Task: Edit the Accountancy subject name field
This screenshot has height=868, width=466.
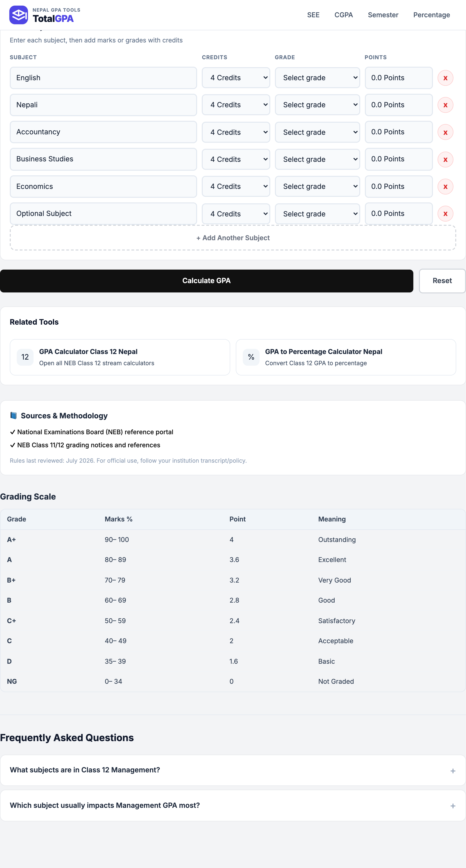Action: (x=103, y=132)
